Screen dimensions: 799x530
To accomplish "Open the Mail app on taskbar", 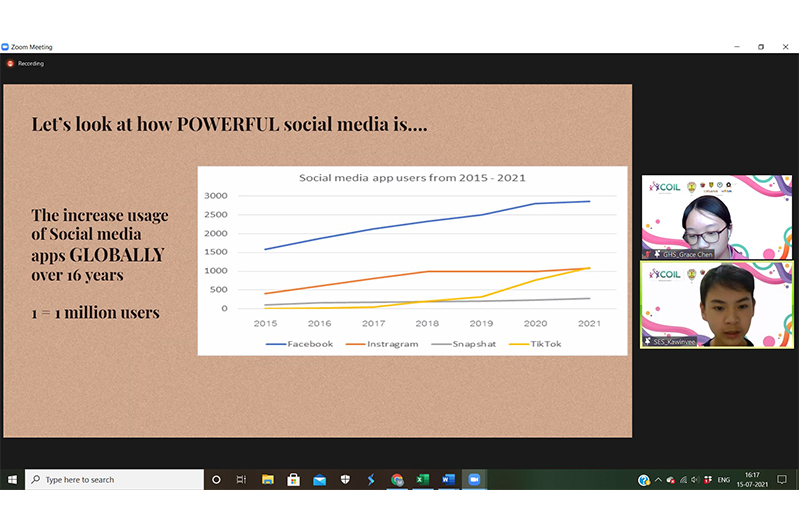I will 319,480.
